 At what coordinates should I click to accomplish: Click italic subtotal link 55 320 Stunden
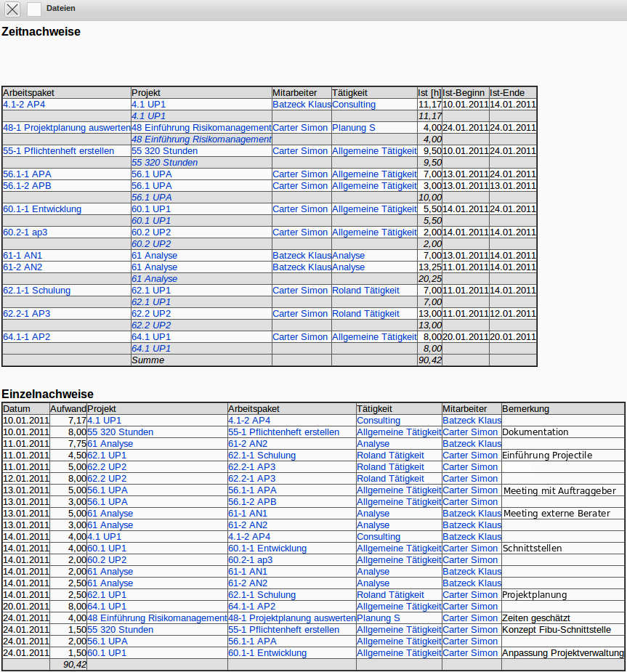coord(164,163)
